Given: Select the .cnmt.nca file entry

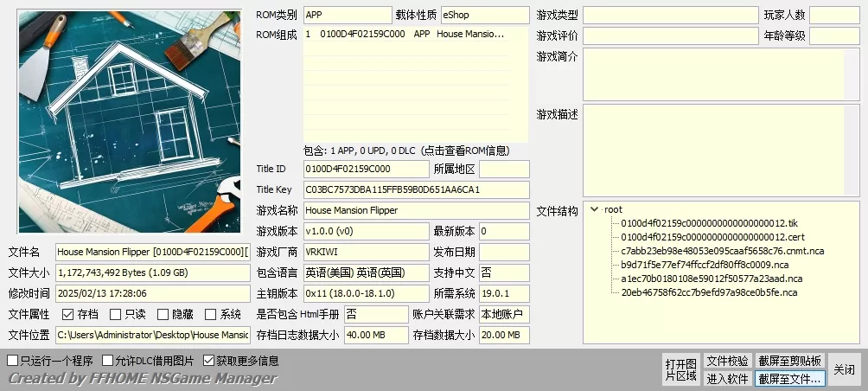Looking at the screenshot, I should point(722,251).
